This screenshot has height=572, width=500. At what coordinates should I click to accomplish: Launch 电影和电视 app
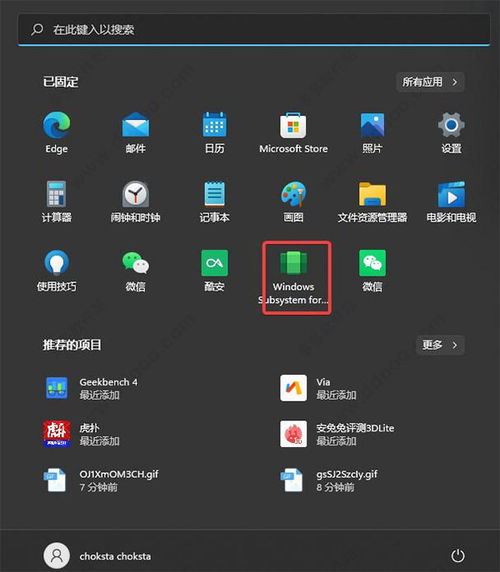coord(451,202)
